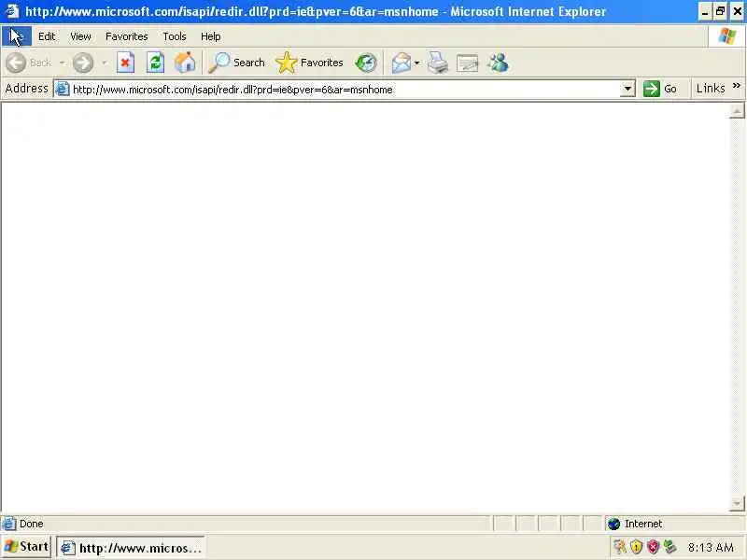Screen dimensions: 747x560
Task: Expand Forward button history dropdown
Action: tap(104, 63)
